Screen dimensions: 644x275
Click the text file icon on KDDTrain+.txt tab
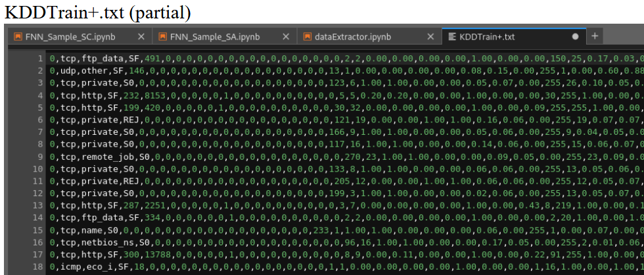(452, 37)
